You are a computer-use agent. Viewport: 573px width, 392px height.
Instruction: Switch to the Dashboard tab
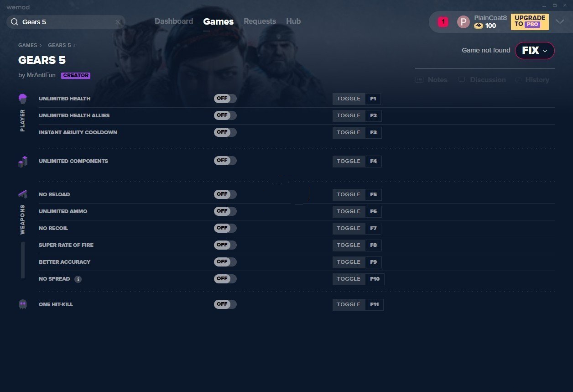(x=174, y=21)
